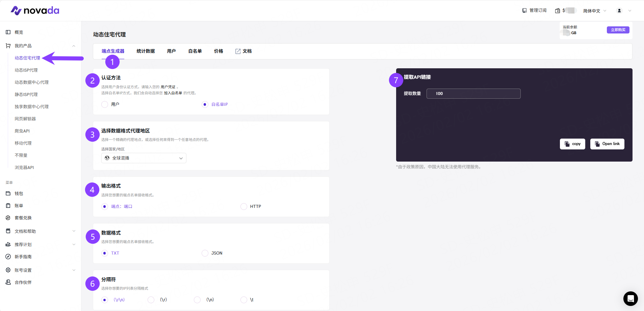Click the purple buy now button
The image size is (644, 311).
click(618, 30)
